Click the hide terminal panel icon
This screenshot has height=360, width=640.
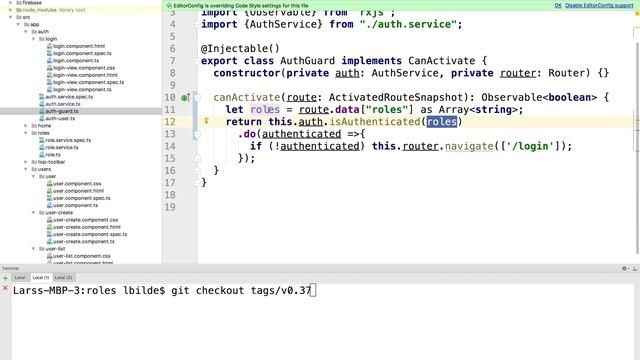[x=635, y=268]
